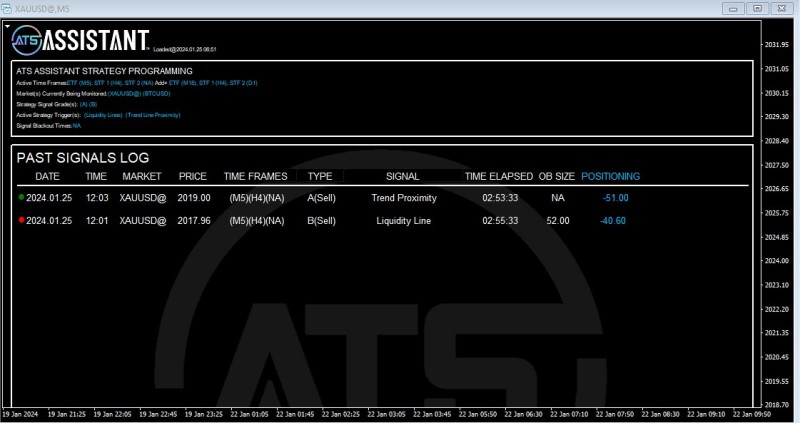
Task: Click the Loaded@2024.01.25 timestamp text
Action: pos(185,49)
